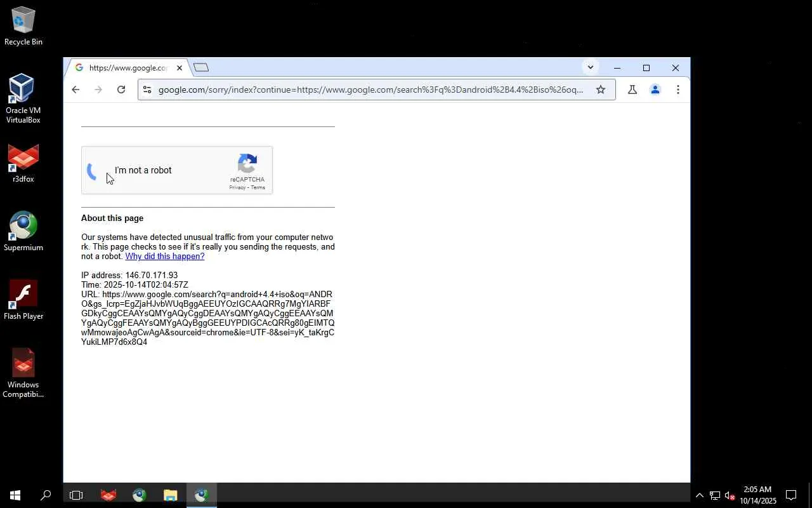
Task: Open File Explorer from the taskbar
Action: (171, 495)
